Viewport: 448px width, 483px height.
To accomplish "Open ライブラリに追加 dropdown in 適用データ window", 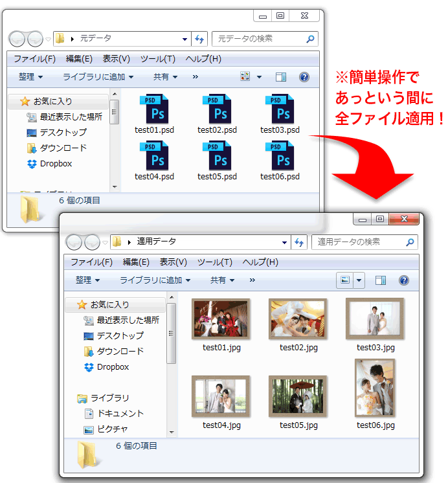I will click(x=155, y=280).
